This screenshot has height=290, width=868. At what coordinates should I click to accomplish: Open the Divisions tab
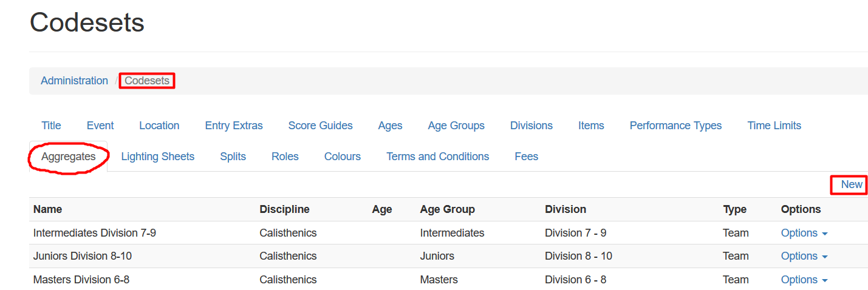tap(531, 126)
